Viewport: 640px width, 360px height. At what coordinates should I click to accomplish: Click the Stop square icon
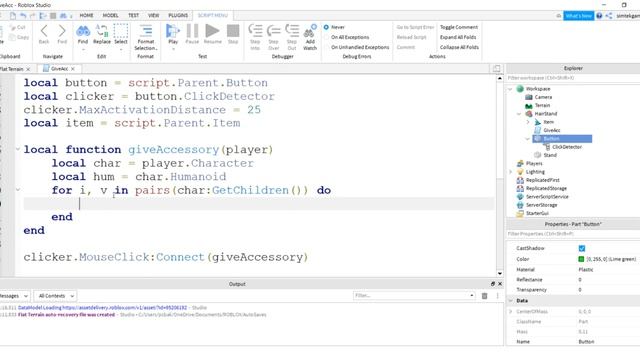coord(233,31)
